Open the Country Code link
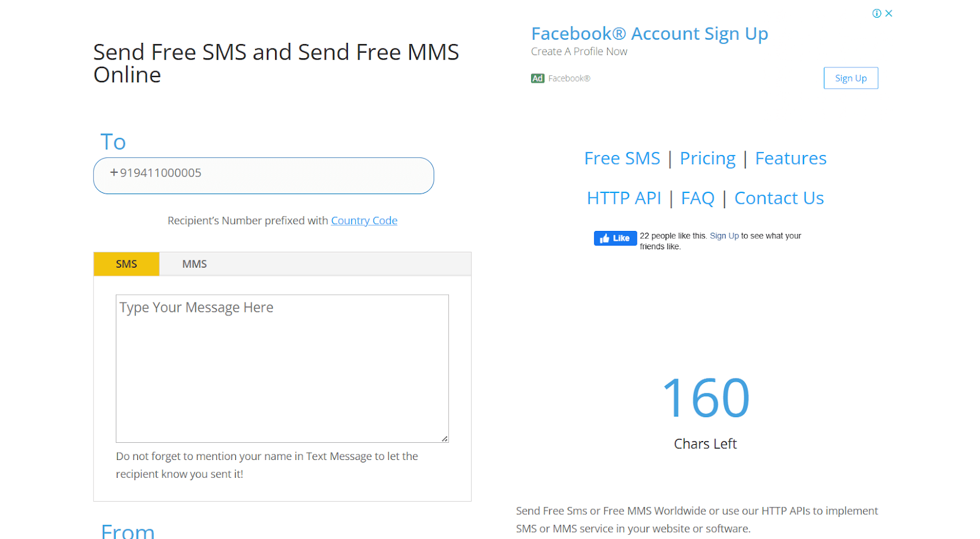Image resolution: width=980 pixels, height=539 pixels. pos(364,221)
